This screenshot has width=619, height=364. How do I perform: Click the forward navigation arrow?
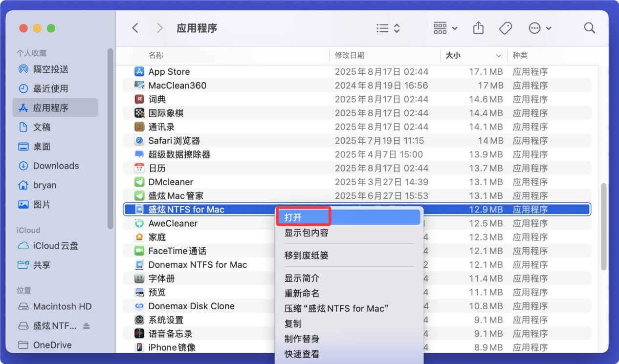[x=160, y=28]
